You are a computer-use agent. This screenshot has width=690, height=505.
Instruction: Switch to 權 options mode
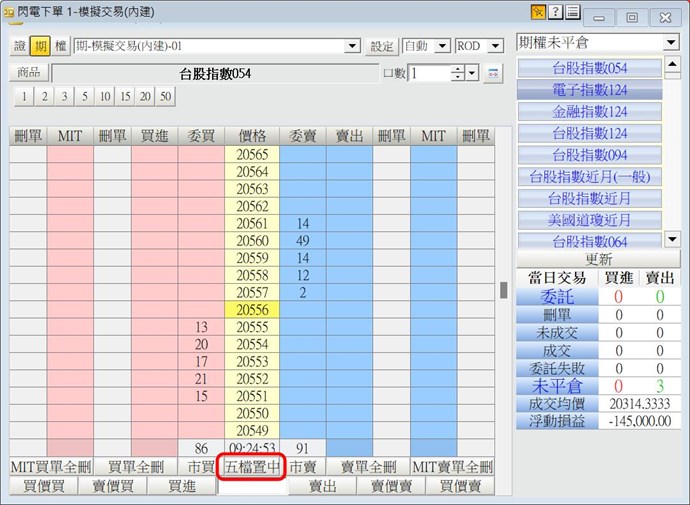(x=60, y=46)
